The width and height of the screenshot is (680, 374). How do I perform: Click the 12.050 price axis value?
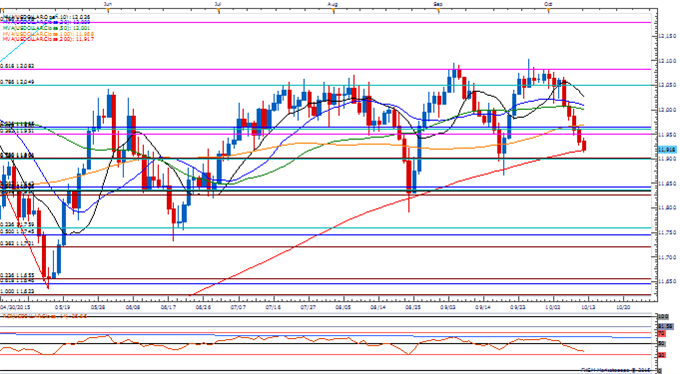click(668, 85)
